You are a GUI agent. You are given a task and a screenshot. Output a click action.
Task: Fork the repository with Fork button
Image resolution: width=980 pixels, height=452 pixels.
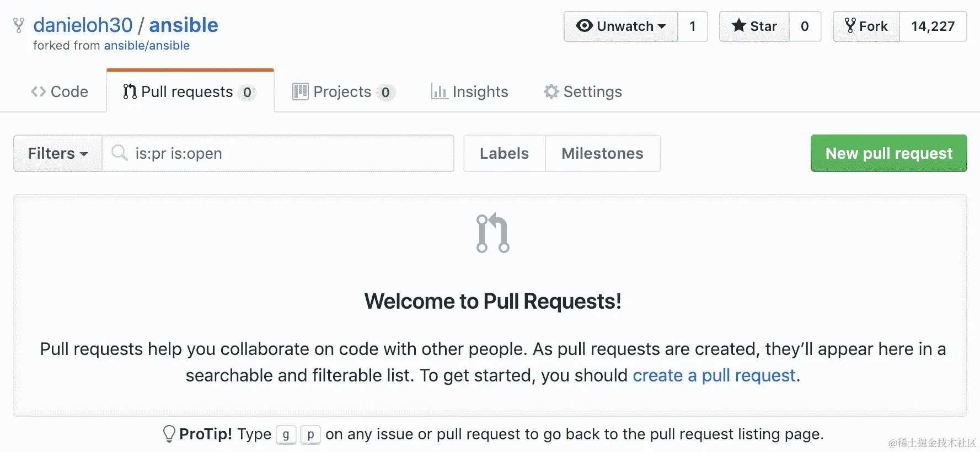tap(866, 26)
